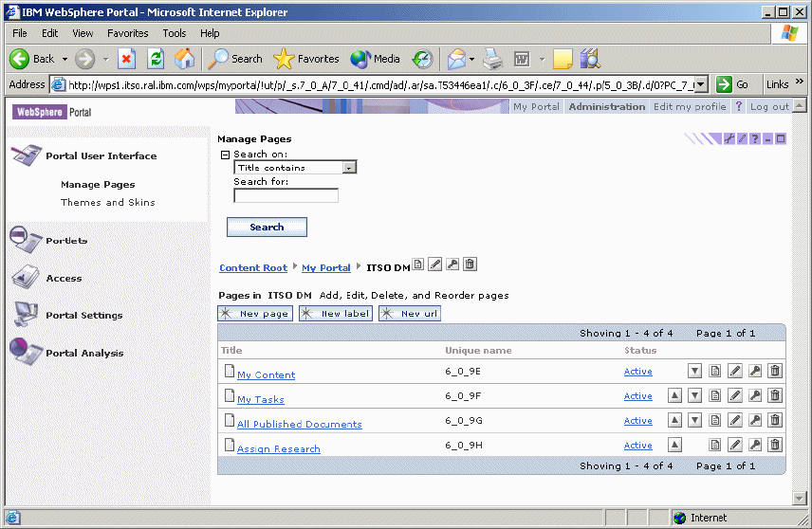Open the Tools menu
Screen dimensions: 812x529
click(x=174, y=33)
